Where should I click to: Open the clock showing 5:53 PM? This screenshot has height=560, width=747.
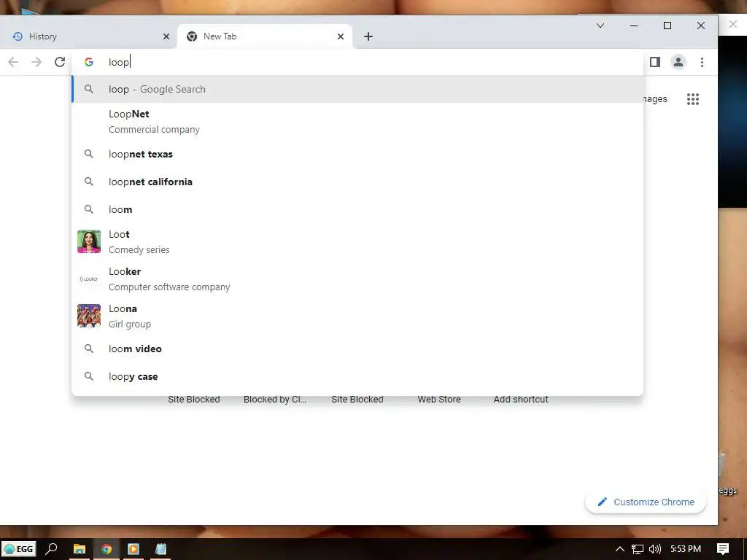686,549
